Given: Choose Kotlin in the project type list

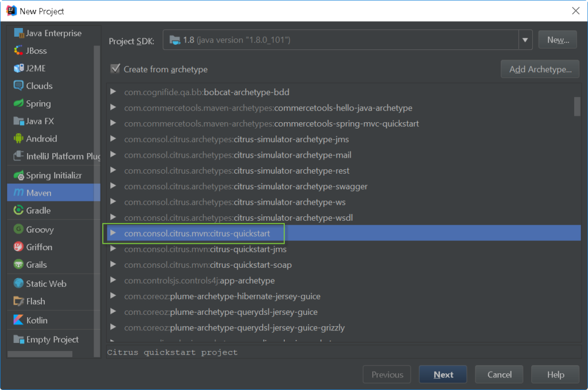Looking at the screenshot, I should point(53,320).
